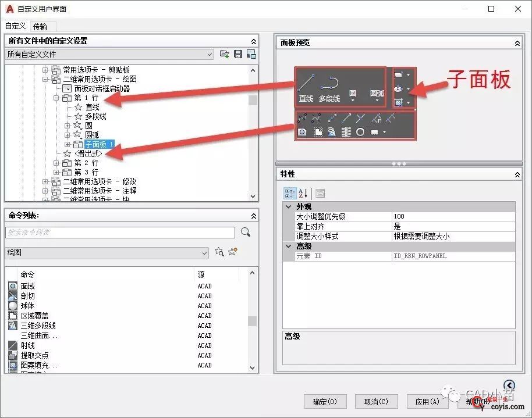Click the 应用(A) button
Viewport: 532px width, 418px height.
(x=427, y=402)
